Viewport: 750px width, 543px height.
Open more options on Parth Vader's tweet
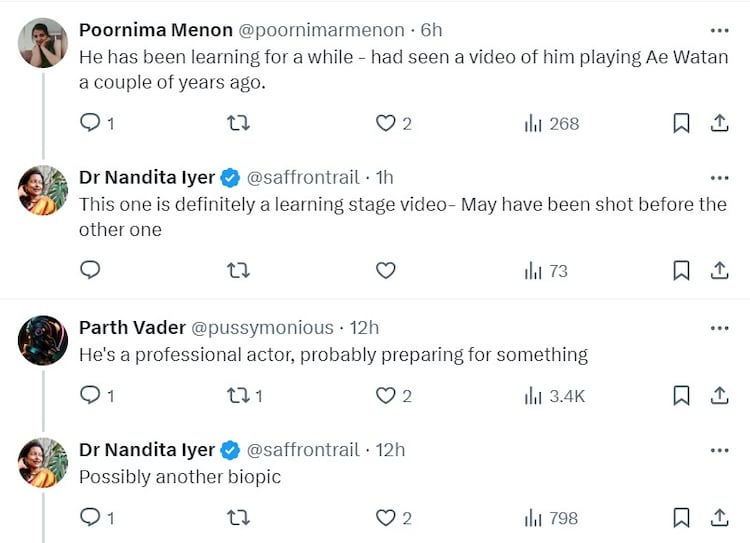[x=719, y=328]
